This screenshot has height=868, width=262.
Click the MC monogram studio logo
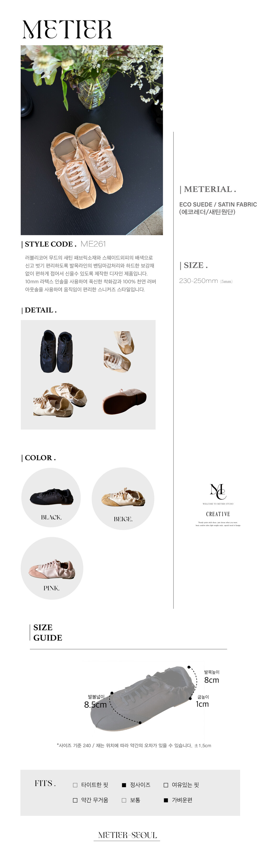click(x=218, y=491)
